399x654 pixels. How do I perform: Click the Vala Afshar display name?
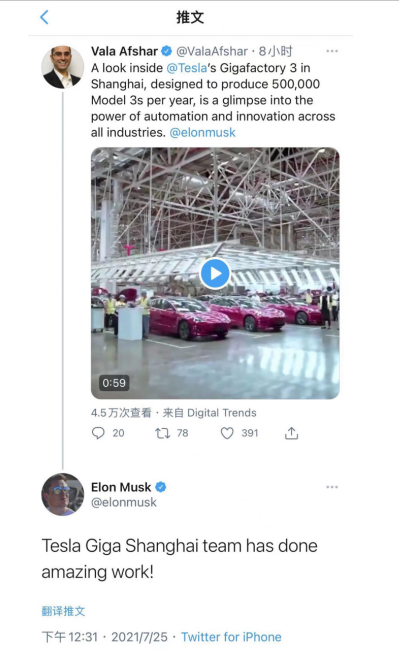point(124,51)
